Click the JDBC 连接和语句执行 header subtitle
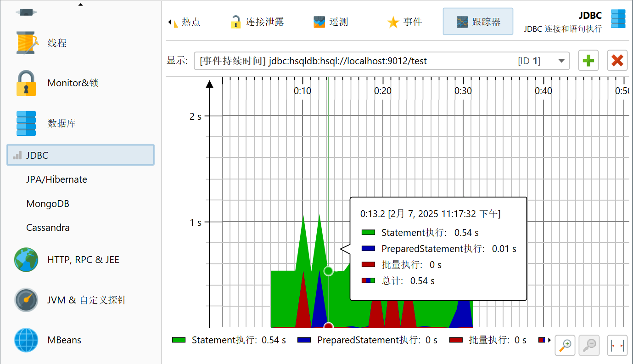This screenshot has height=364, width=633. (563, 29)
